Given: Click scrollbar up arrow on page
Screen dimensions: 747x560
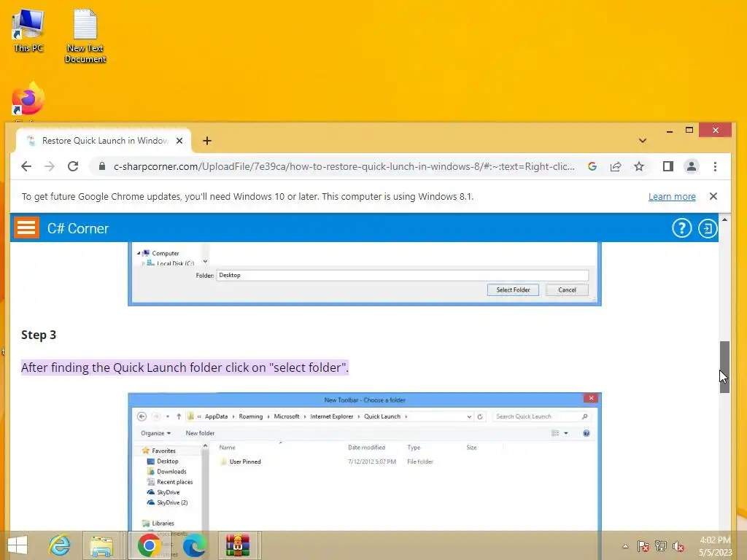Looking at the screenshot, I should [x=724, y=219].
